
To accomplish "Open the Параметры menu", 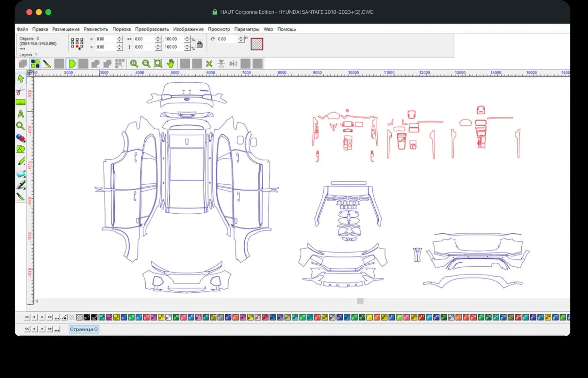I will point(247,29).
